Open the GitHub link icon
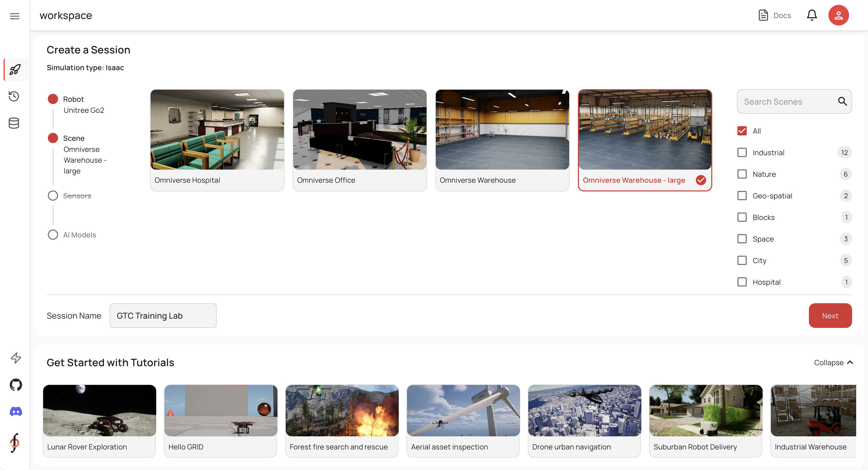Screen dimensions: 868x470 16,384
